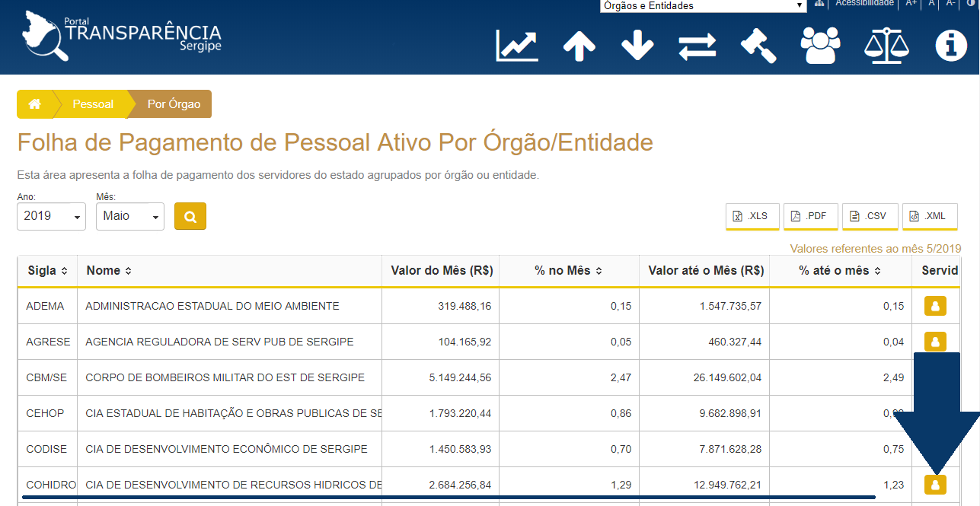This screenshot has width=980, height=506.
Task: Click the balance scales icon
Action: click(886, 46)
